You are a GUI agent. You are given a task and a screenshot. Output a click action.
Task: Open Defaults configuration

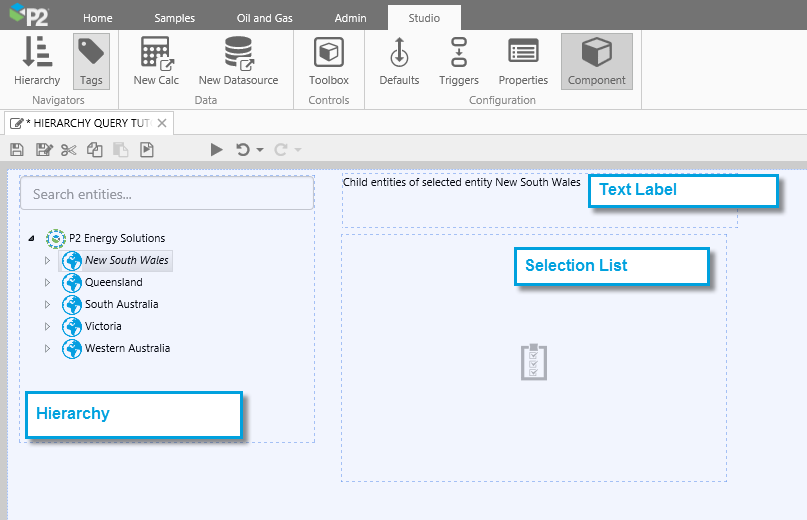pos(399,61)
